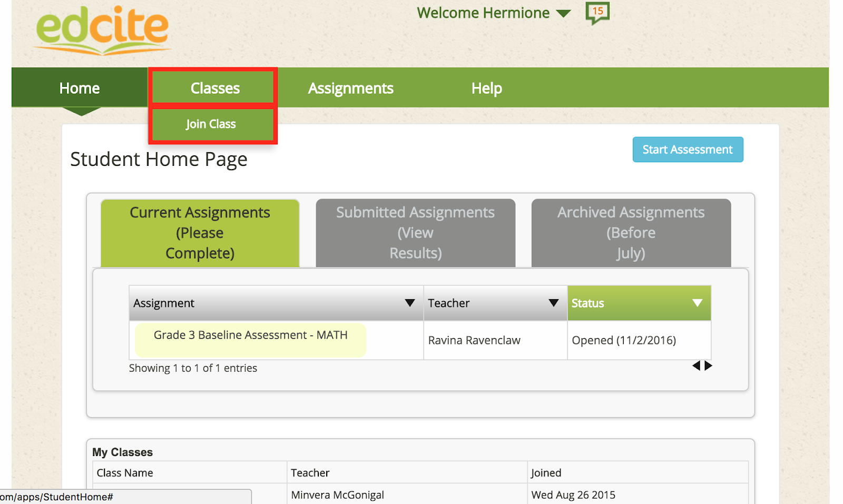Click the Showing 1 to 1 entries text
This screenshot has width=843, height=504.
point(193,368)
